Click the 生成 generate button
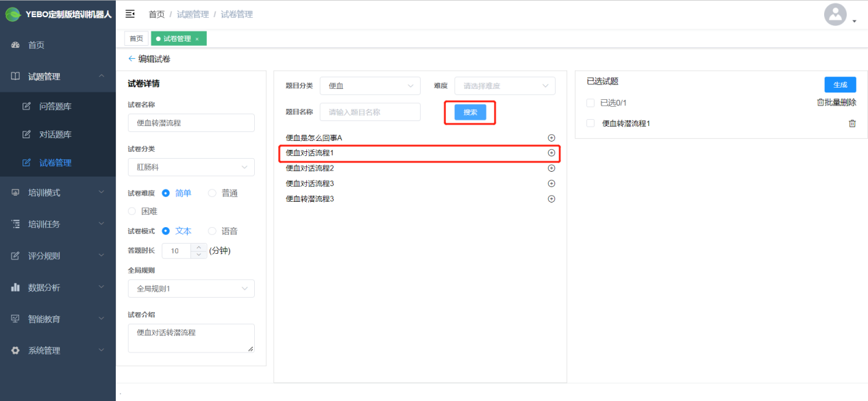This screenshot has width=868, height=401. click(840, 85)
